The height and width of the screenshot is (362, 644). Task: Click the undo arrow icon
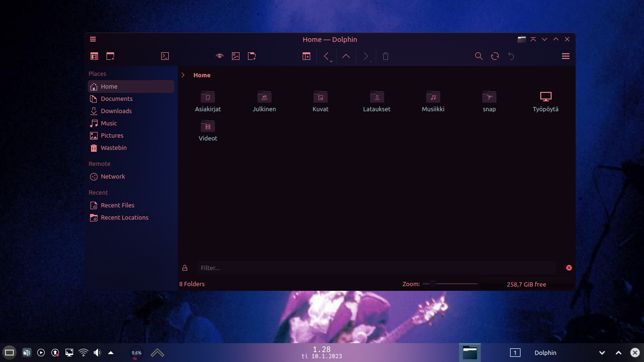(511, 56)
